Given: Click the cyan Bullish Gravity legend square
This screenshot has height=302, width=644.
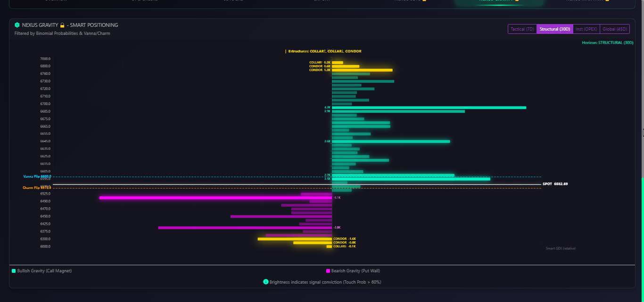Looking at the screenshot, I should pyautogui.click(x=14, y=271).
